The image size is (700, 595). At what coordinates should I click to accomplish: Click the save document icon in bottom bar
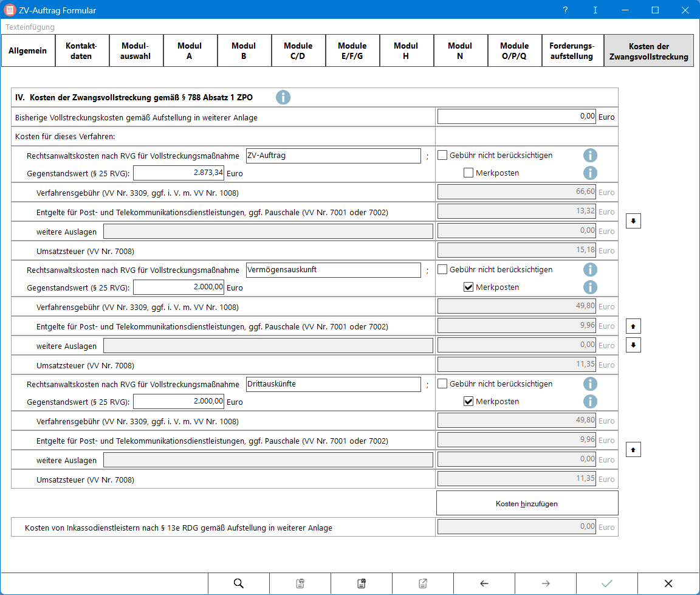click(361, 583)
